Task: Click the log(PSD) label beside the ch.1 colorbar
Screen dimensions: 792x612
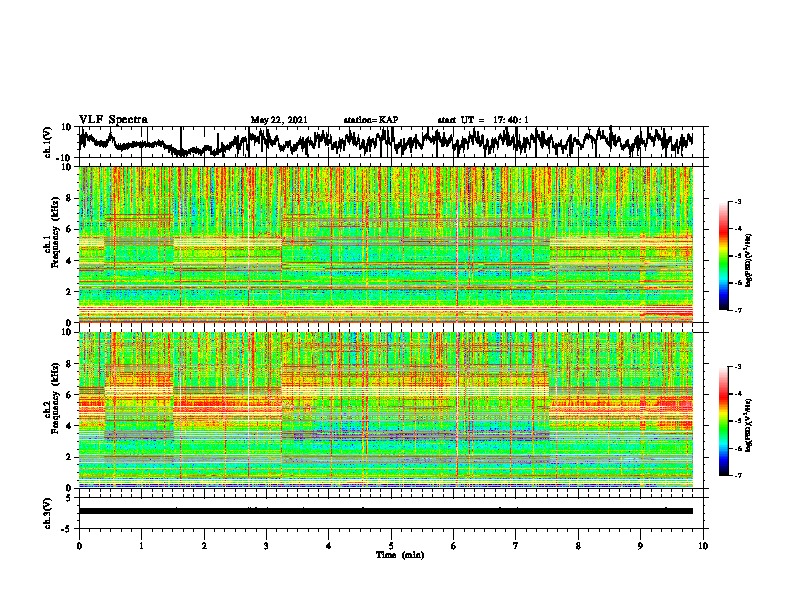Action: tap(749, 260)
